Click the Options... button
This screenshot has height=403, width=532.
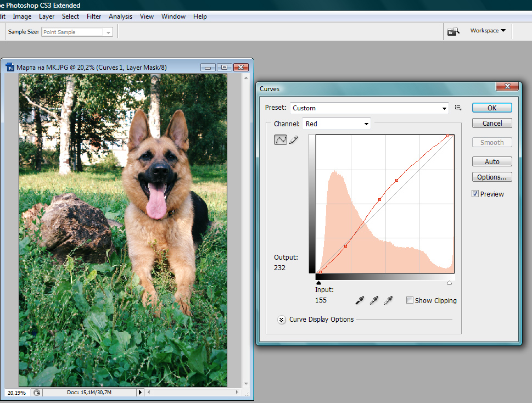[x=491, y=177]
